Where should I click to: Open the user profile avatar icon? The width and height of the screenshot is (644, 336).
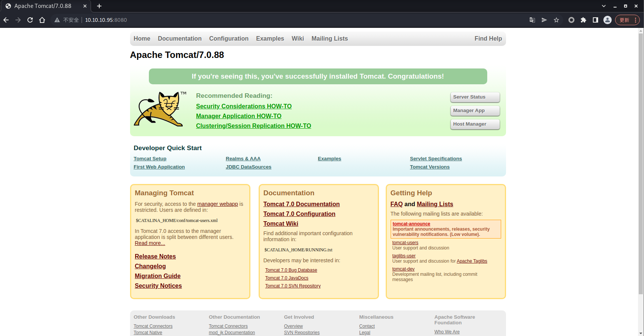click(x=608, y=20)
